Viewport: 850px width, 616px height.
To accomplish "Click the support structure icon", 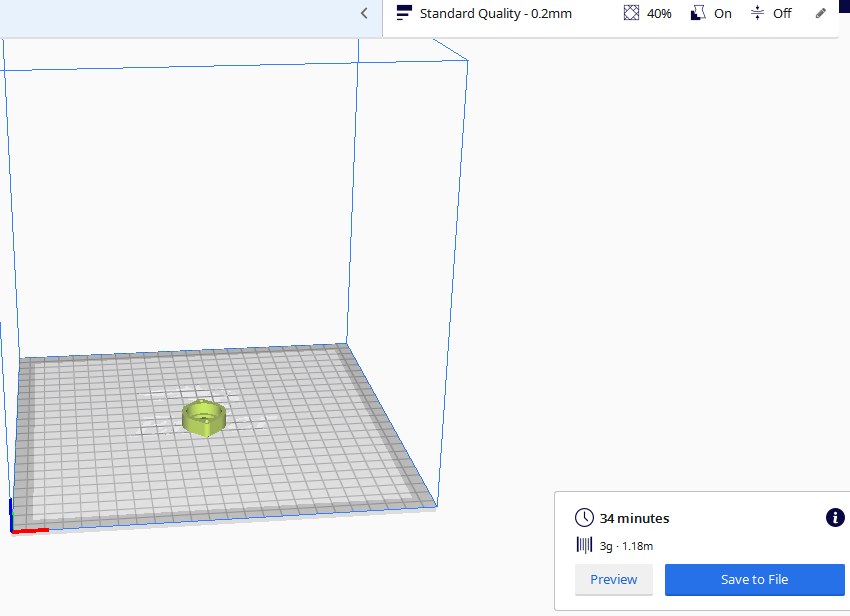I will [698, 13].
